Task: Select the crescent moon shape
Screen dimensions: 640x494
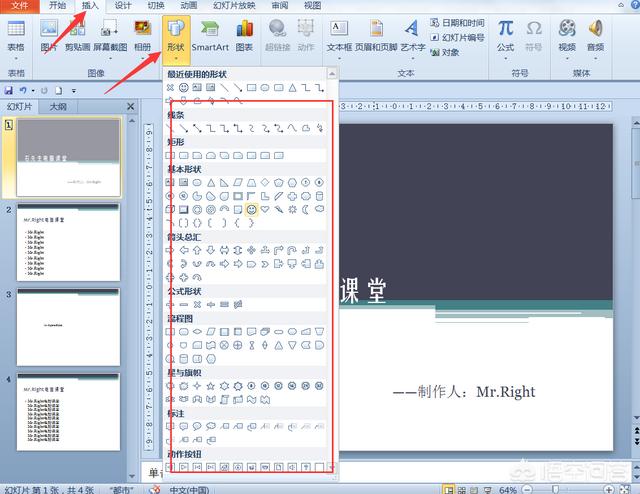Action: click(306, 209)
